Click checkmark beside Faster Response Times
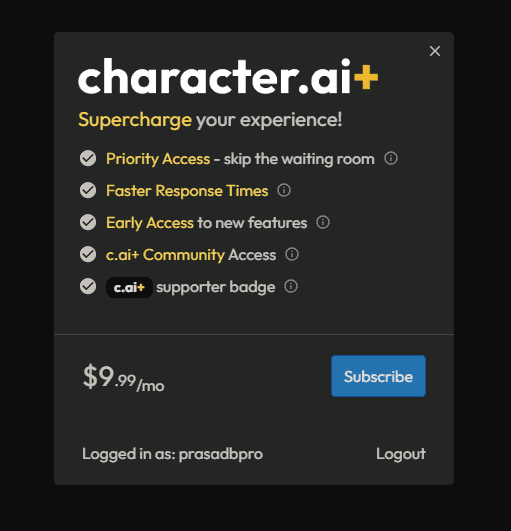The width and height of the screenshot is (511, 531). tap(88, 190)
